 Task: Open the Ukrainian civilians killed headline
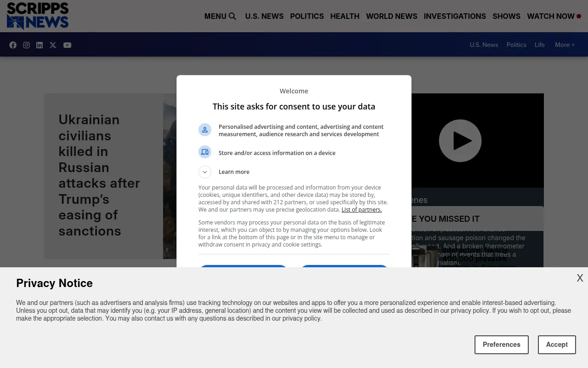[x=99, y=175]
